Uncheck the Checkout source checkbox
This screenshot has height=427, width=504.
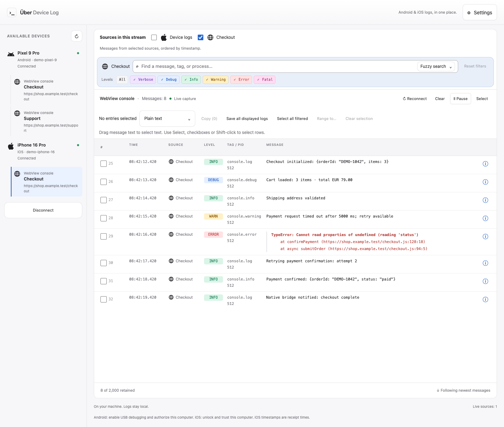tap(201, 37)
